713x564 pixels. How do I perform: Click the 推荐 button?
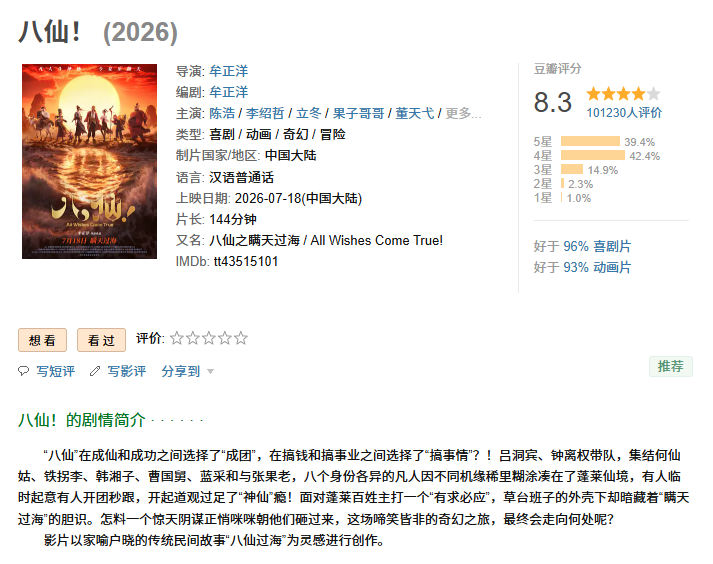click(671, 366)
